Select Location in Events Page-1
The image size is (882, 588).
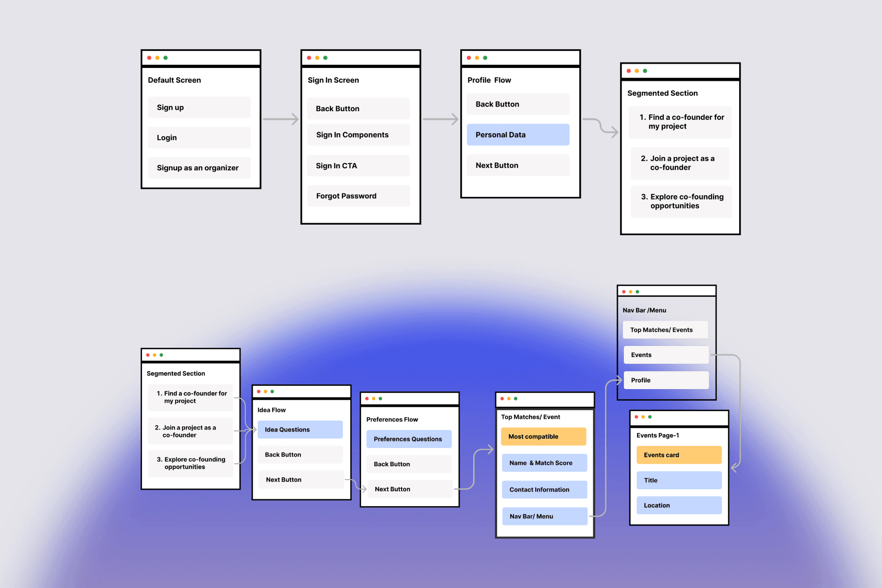[x=679, y=505]
